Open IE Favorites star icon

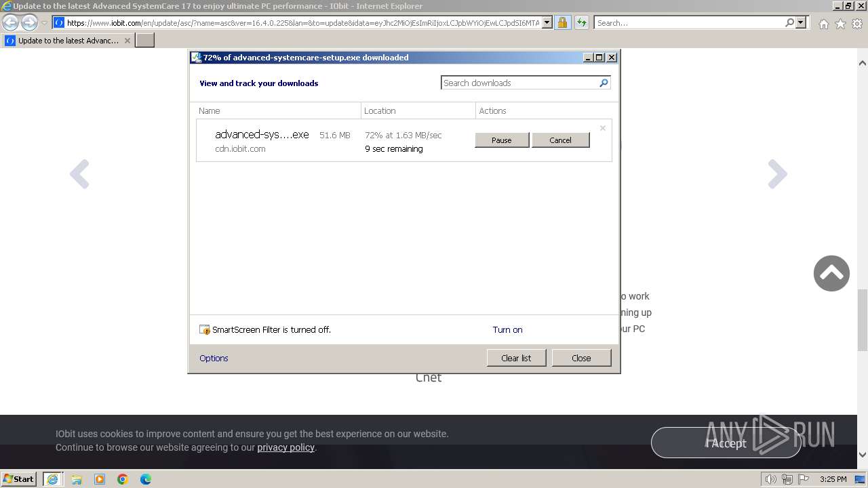click(840, 24)
